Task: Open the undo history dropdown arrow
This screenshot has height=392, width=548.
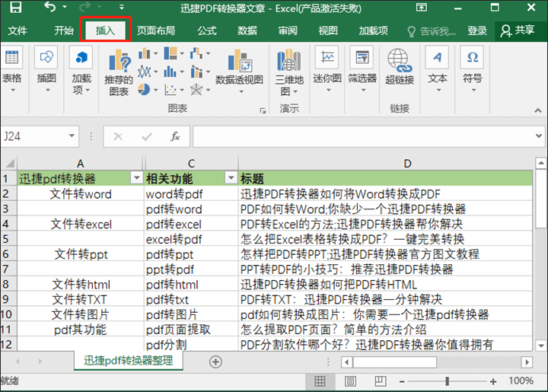Action: pyautogui.click(x=65, y=7)
